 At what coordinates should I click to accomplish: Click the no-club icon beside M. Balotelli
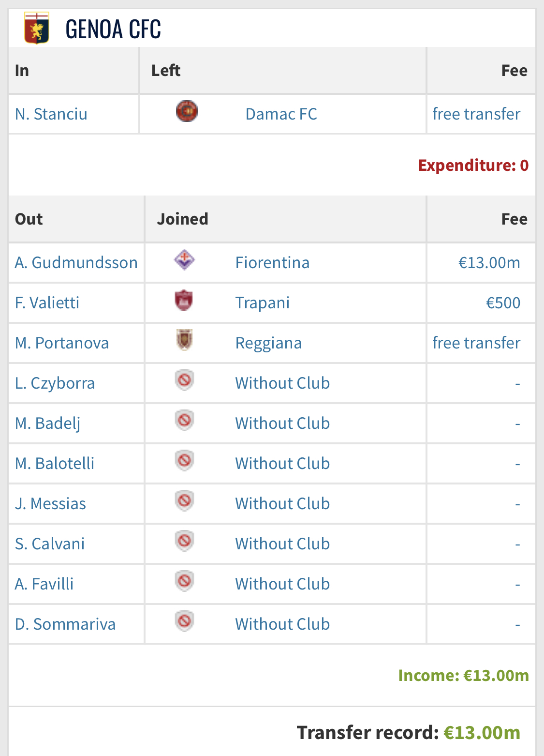[184, 461]
